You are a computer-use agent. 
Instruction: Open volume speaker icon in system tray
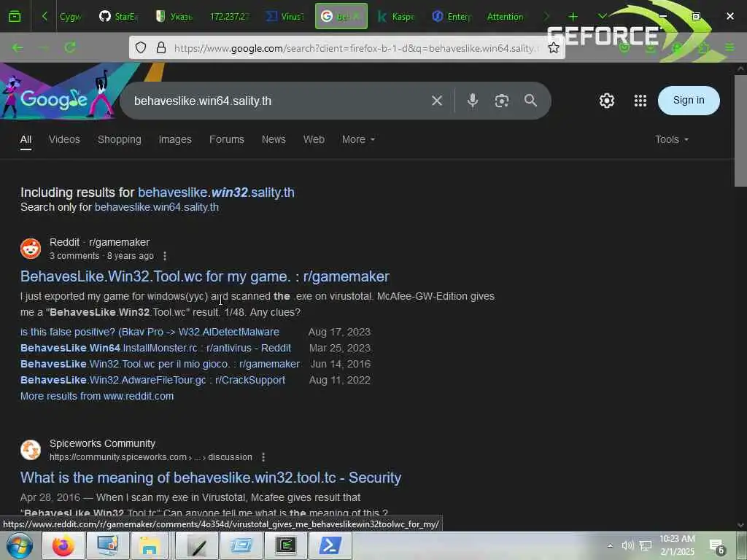627,545
